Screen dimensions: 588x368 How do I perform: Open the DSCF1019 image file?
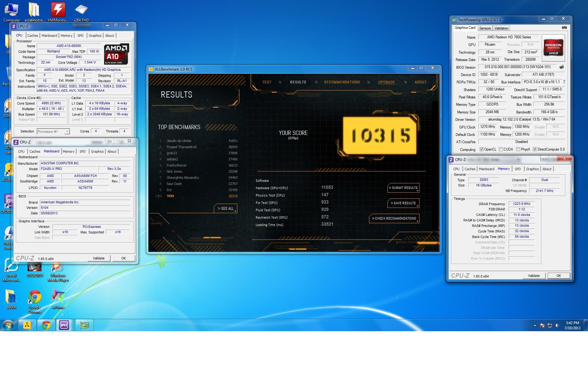click(x=35, y=270)
